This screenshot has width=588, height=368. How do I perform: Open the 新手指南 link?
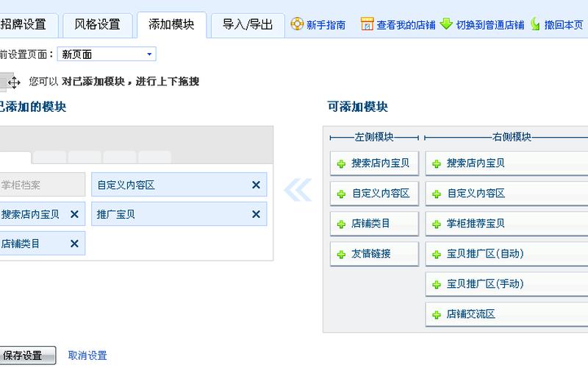(326, 25)
